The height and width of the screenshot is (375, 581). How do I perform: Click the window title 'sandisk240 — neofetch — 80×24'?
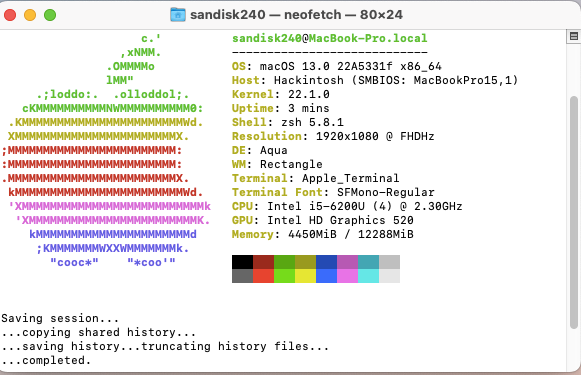(x=296, y=15)
